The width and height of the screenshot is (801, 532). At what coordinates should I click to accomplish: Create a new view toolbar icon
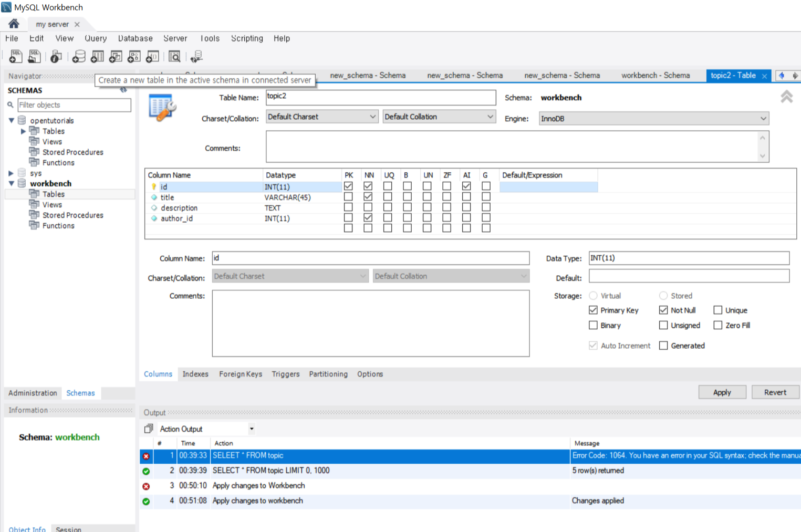coord(116,56)
